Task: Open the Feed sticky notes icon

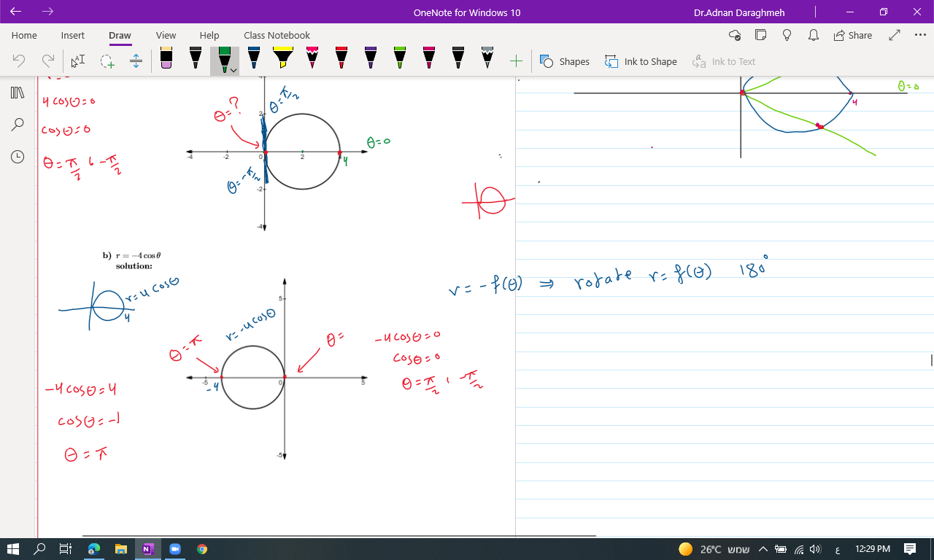Action: 761,35
